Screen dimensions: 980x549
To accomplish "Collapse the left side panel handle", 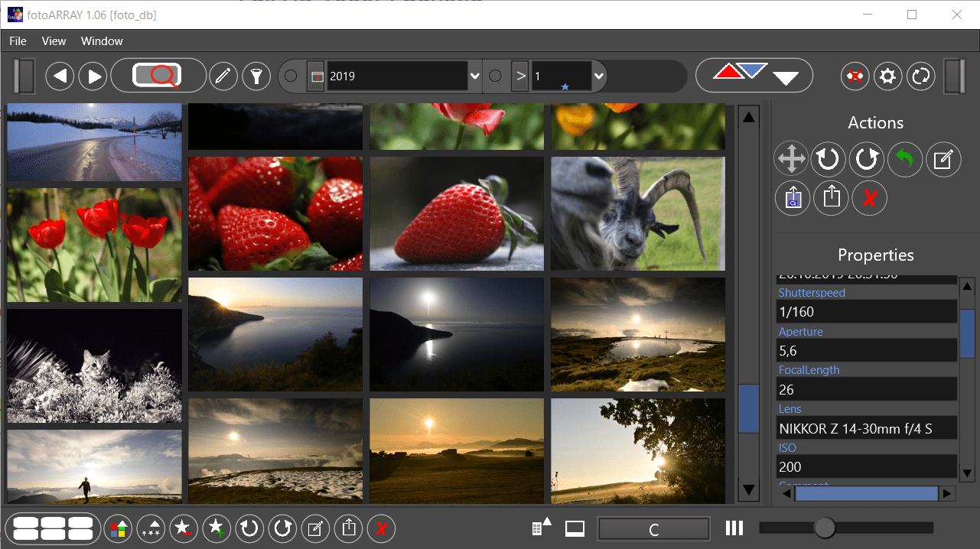I will (x=24, y=76).
